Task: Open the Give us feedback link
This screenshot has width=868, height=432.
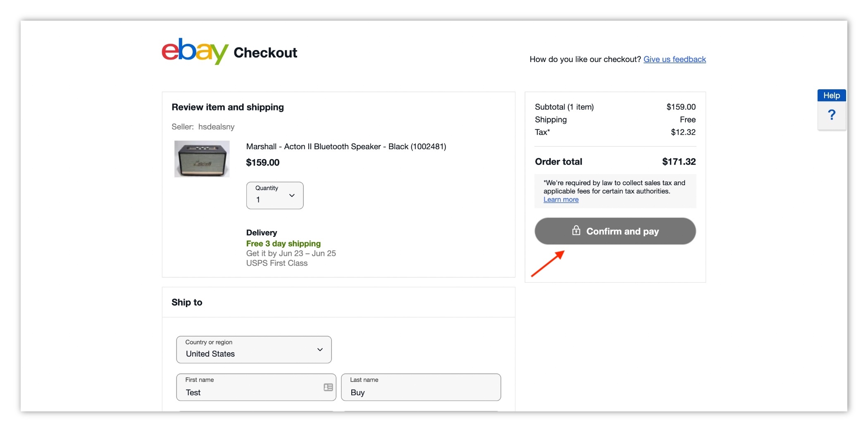Action: pos(675,59)
